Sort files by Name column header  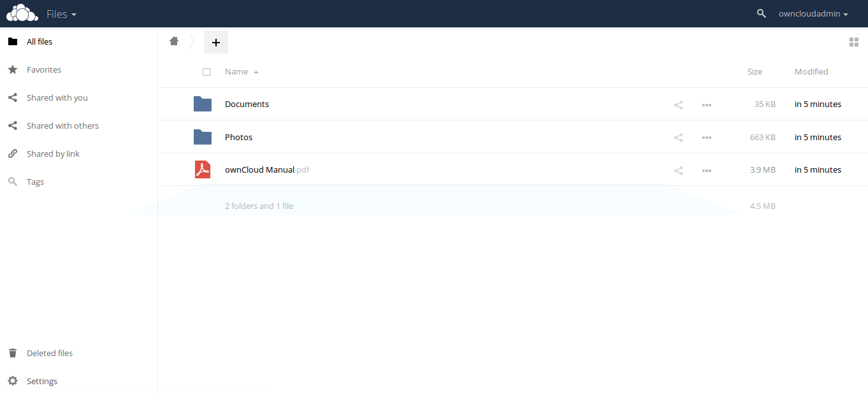click(236, 72)
